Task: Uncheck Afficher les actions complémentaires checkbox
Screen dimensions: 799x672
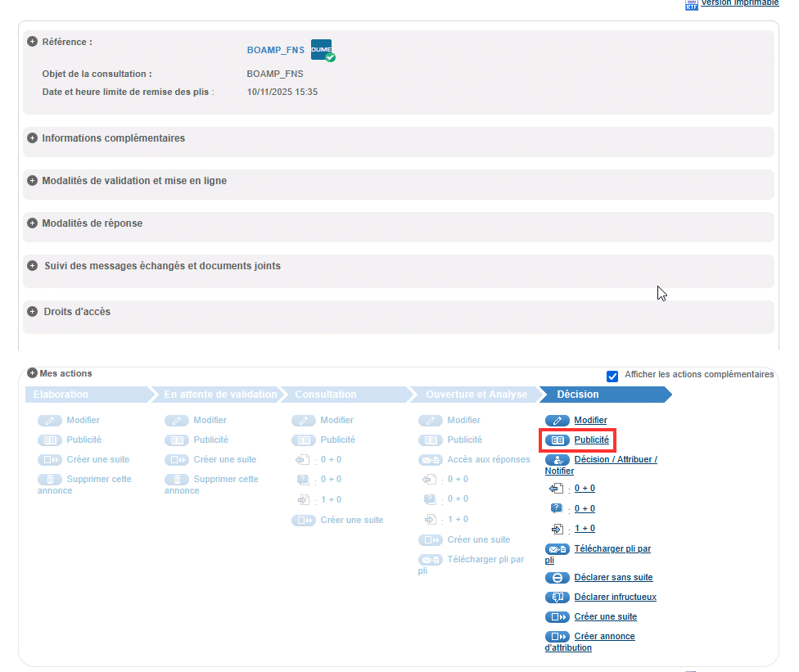Action: [x=612, y=376]
